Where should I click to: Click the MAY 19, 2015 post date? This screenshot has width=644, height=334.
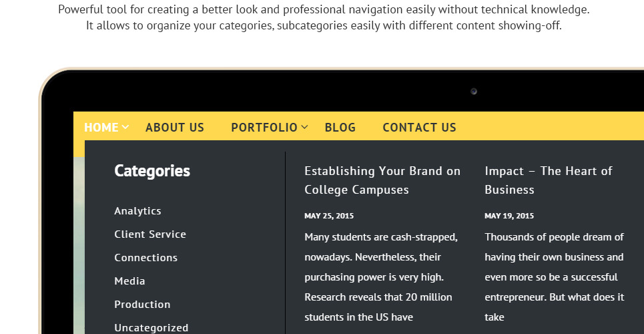tap(509, 216)
